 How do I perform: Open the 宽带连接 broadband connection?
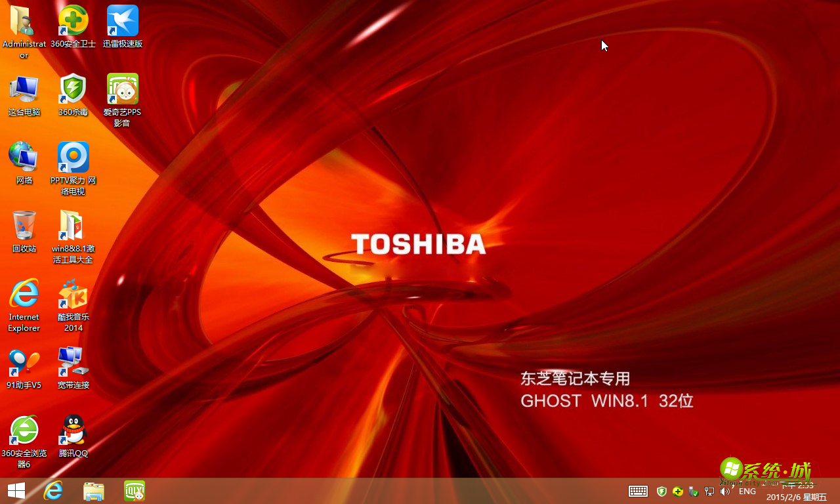73,363
